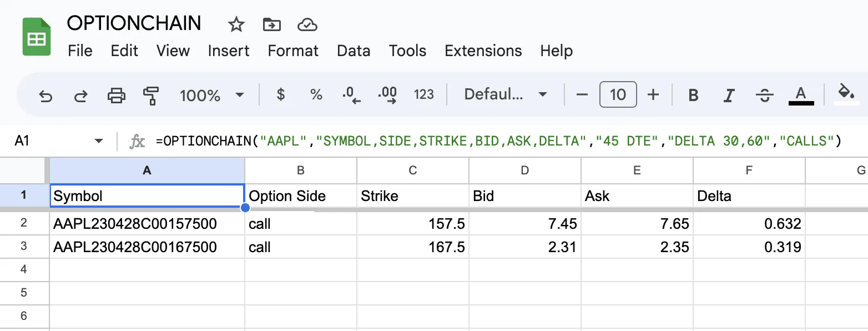Screen dimensions: 868x331
Task: Click the Google Sheets home logo
Action: [37, 37]
